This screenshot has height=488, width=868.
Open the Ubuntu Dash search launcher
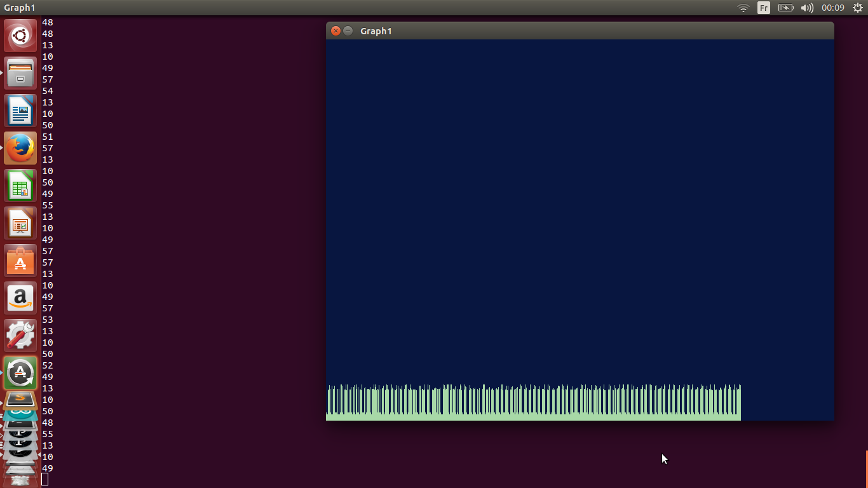click(20, 36)
